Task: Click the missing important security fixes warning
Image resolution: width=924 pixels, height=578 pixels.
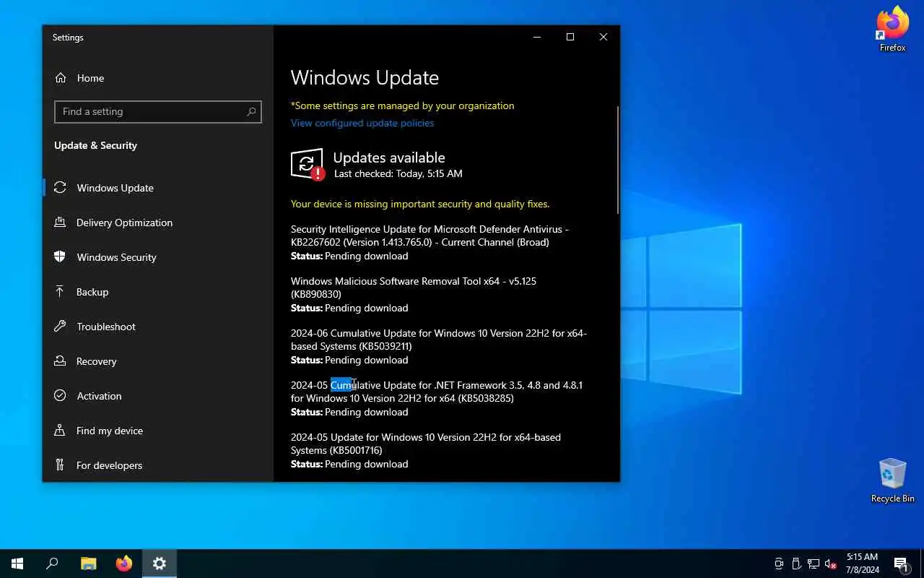Action: point(420,204)
